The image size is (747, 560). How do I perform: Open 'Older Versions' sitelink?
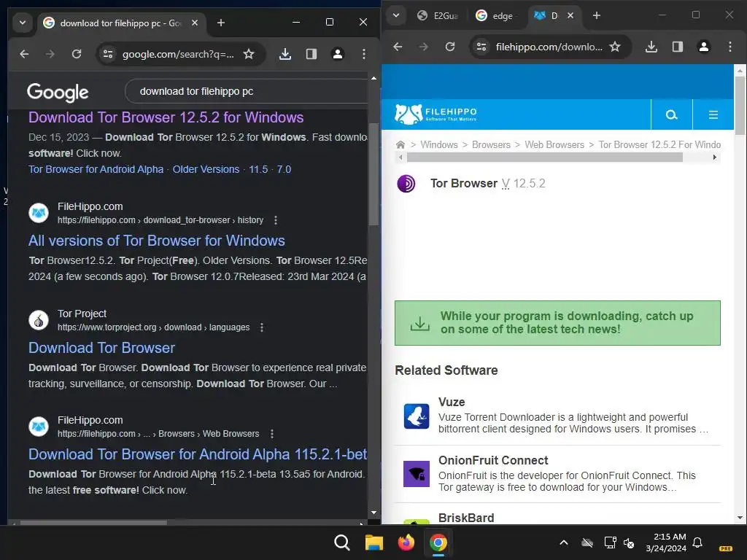click(x=206, y=169)
